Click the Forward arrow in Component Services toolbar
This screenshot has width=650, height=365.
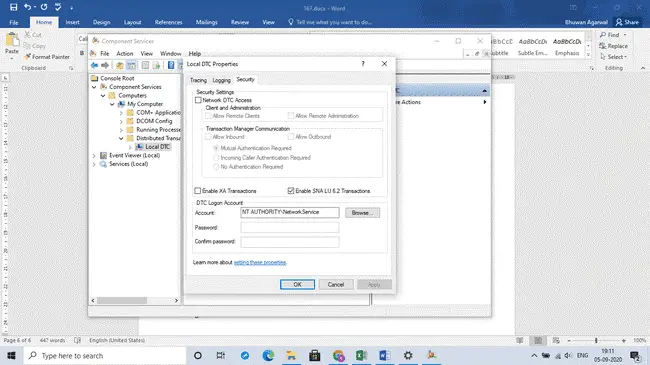pos(105,65)
